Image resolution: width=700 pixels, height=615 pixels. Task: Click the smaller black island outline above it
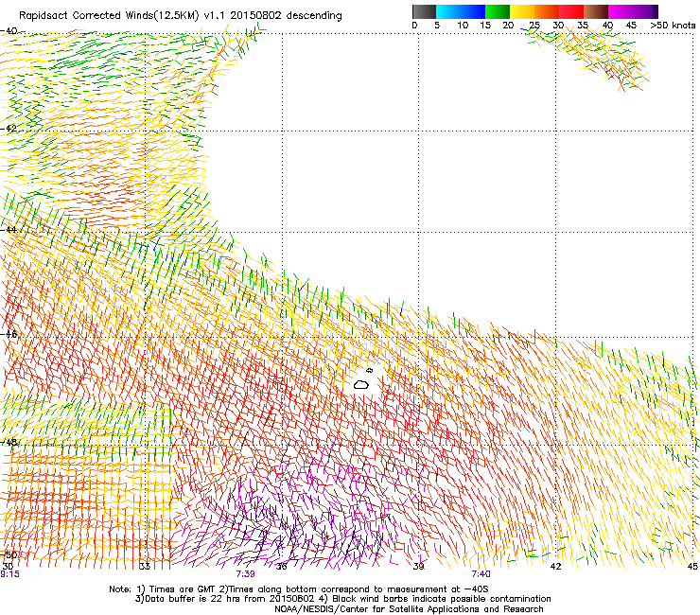point(369,370)
